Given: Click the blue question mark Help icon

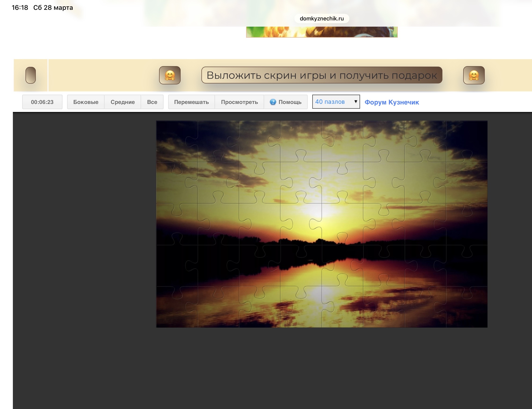Looking at the screenshot, I should [273, 102].
